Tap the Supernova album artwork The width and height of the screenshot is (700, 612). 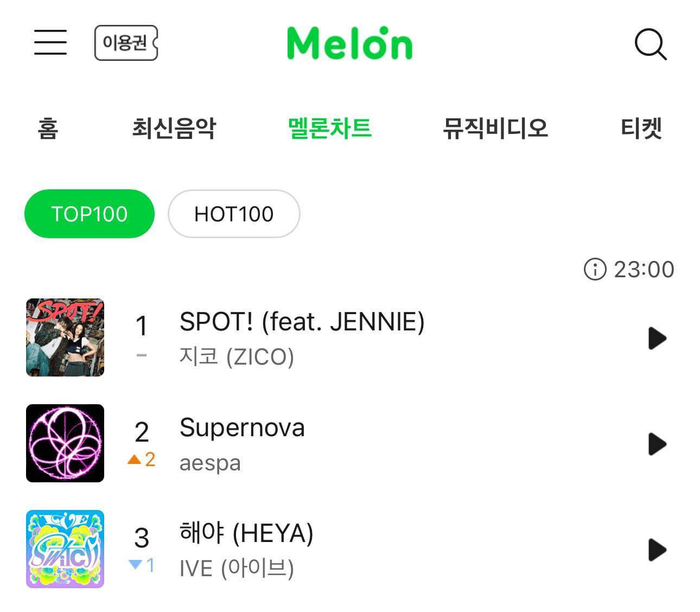[x=65, y=443]
